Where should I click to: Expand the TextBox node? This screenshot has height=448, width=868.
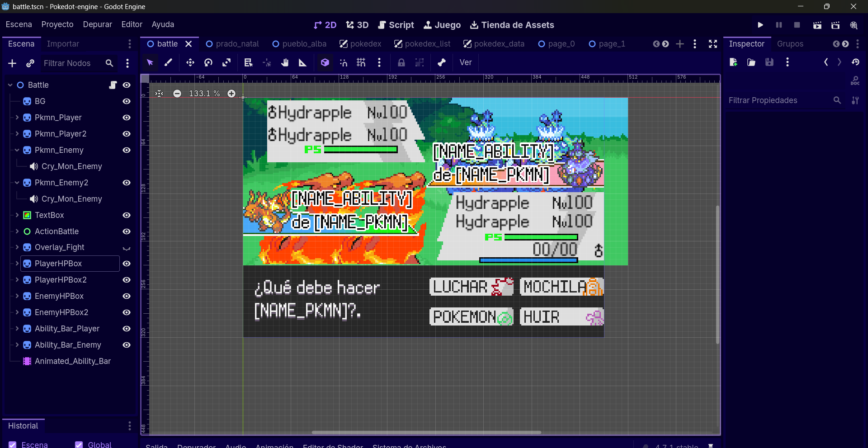point(17,215)
